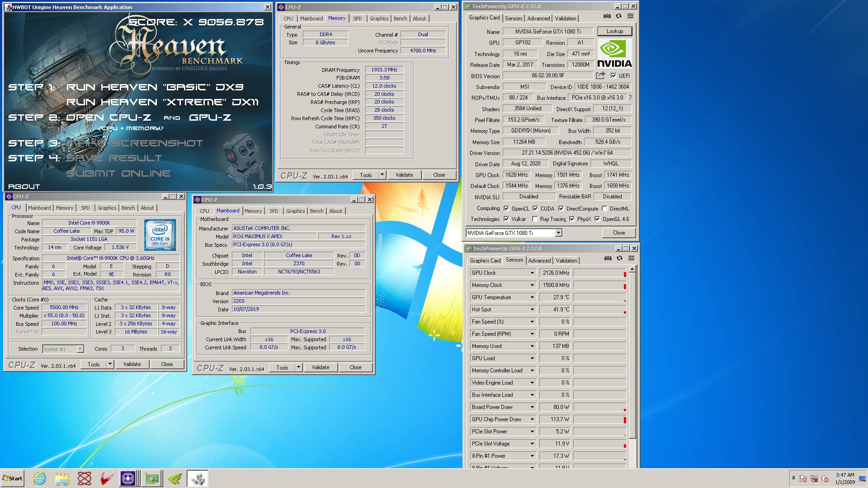Toggle the UEFI checkbox in GPU-Z

click(x=613, y=76)
